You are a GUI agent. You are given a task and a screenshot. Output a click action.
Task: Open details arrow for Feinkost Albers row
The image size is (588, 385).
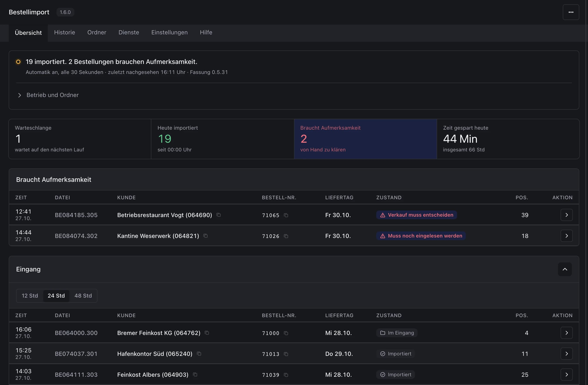click(x=566, y=375)
